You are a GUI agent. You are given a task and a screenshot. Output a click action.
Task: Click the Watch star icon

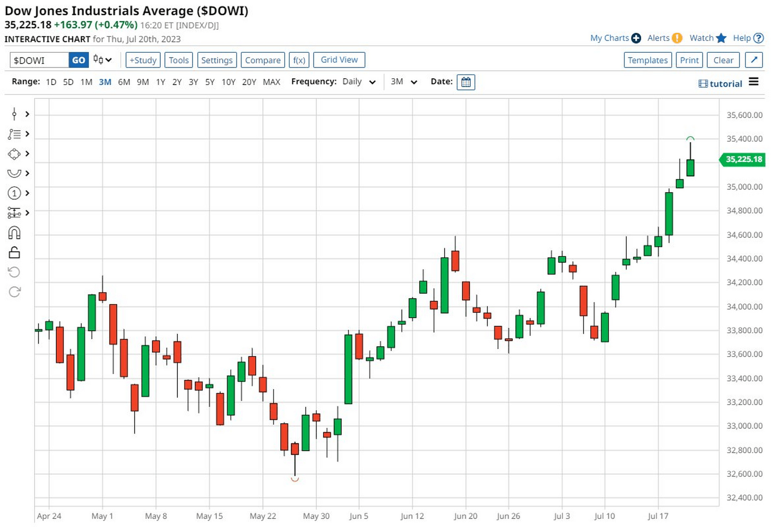coord(721,38)
